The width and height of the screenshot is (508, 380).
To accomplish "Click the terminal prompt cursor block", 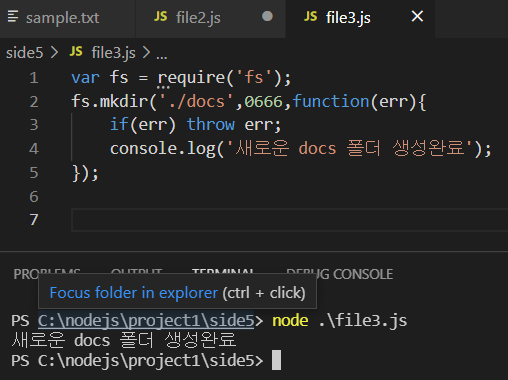I will tap(276, 360).
